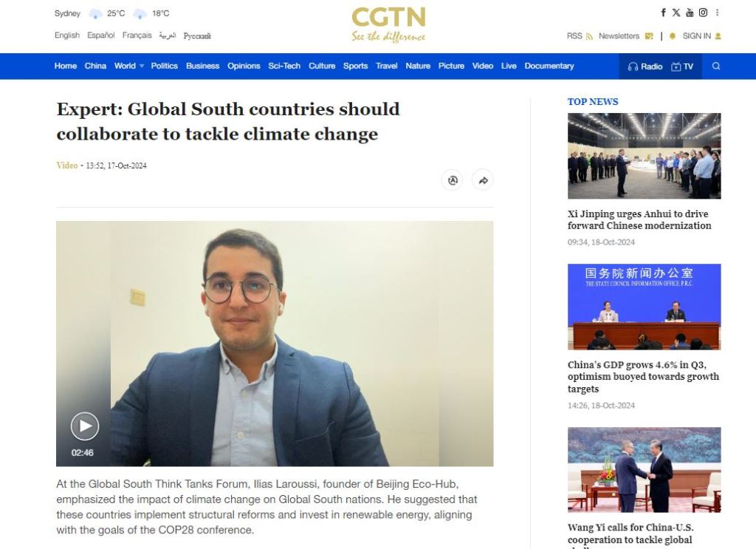The height and width of the screenshot is (549, 756).
Task: Open the Radio player button
Action: [x=645, y=67]
